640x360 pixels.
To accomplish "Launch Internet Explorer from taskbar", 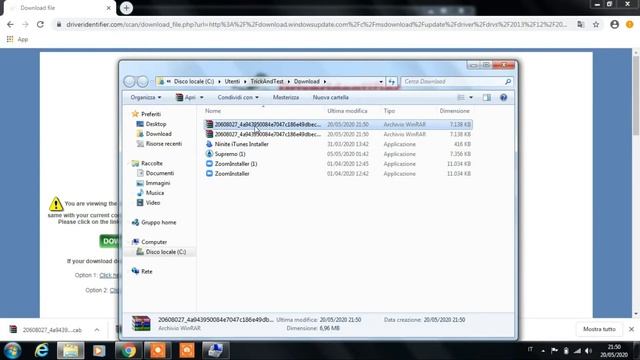I will click(42, 351).
